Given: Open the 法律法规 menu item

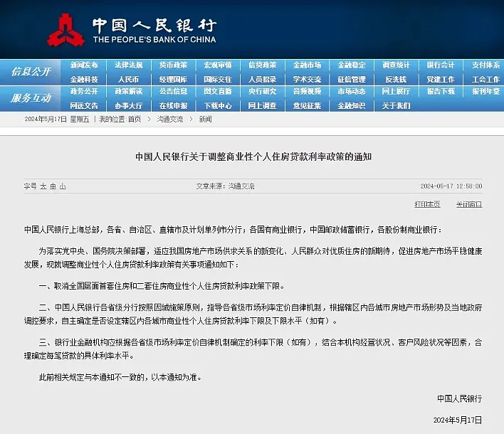Looking at the screenshot, I should (129, 65).
